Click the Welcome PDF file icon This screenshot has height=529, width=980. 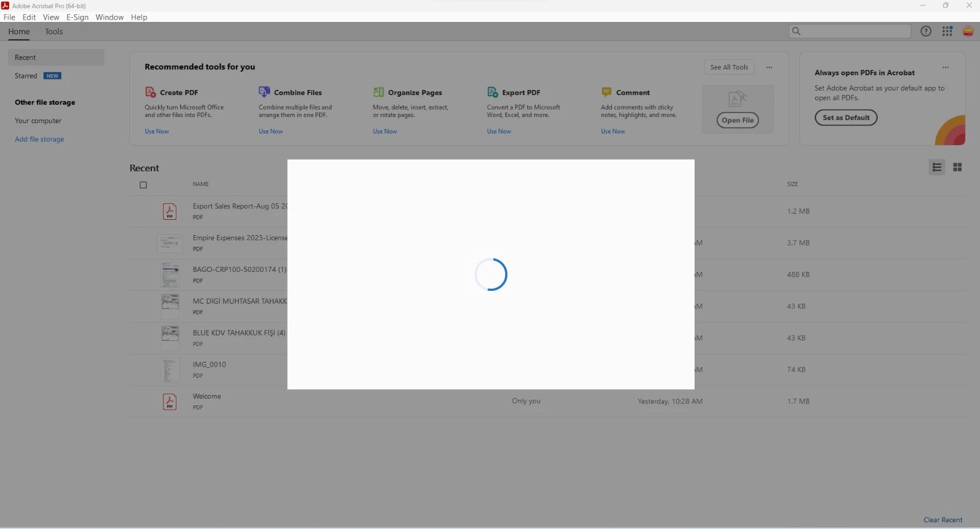pos(170,402)
